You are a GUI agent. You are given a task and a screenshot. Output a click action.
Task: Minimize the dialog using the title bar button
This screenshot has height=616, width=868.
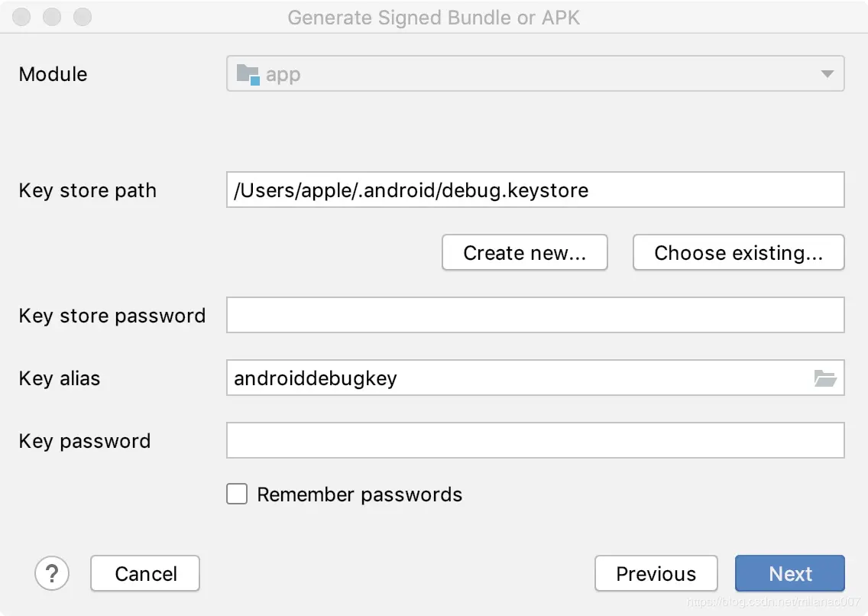(x=52, y=17)
